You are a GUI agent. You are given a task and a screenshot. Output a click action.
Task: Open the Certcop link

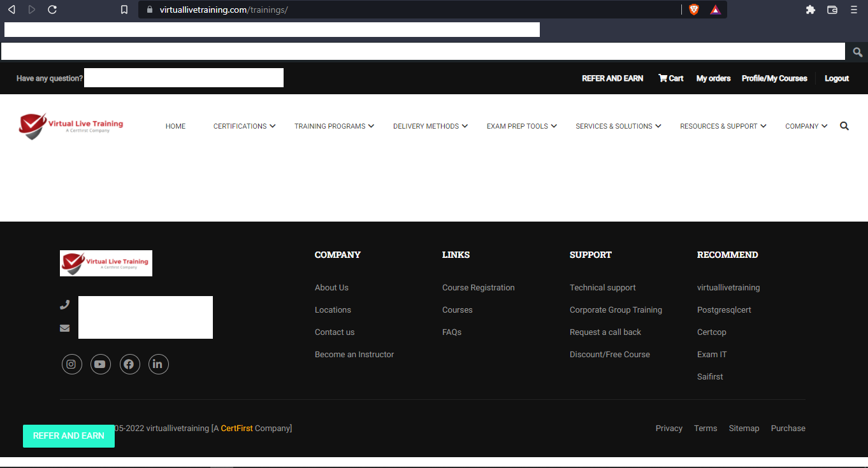712,332
